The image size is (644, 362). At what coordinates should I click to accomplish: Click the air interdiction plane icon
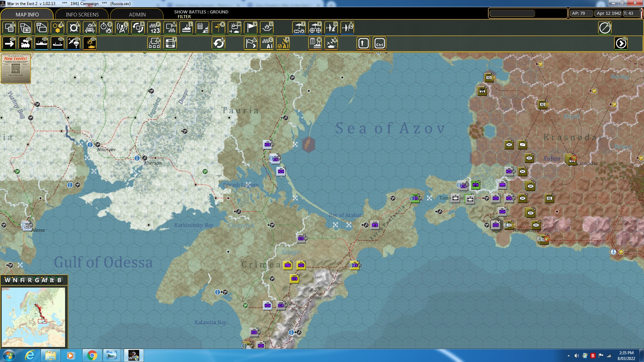coord(331,28)
